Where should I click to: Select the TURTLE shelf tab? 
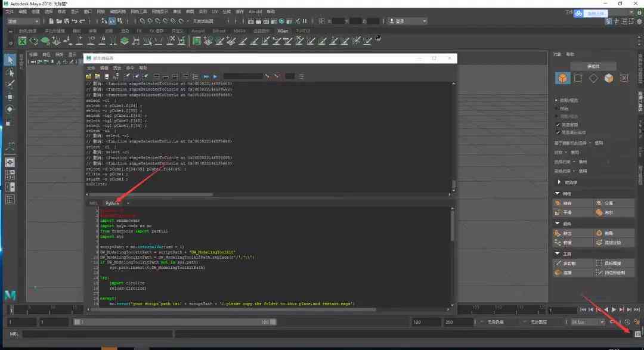click(x=303, y=31)
